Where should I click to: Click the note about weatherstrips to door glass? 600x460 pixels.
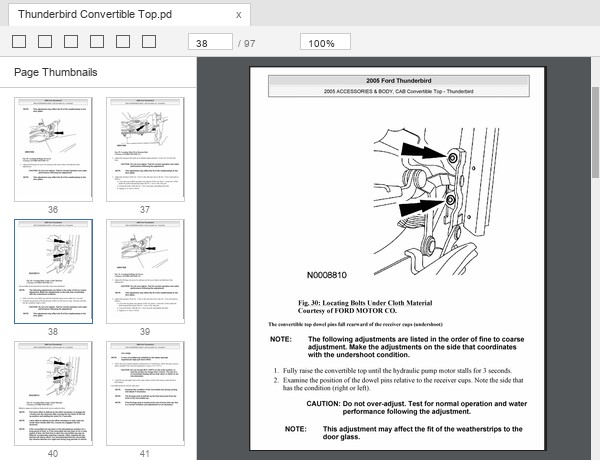point(422,433)
